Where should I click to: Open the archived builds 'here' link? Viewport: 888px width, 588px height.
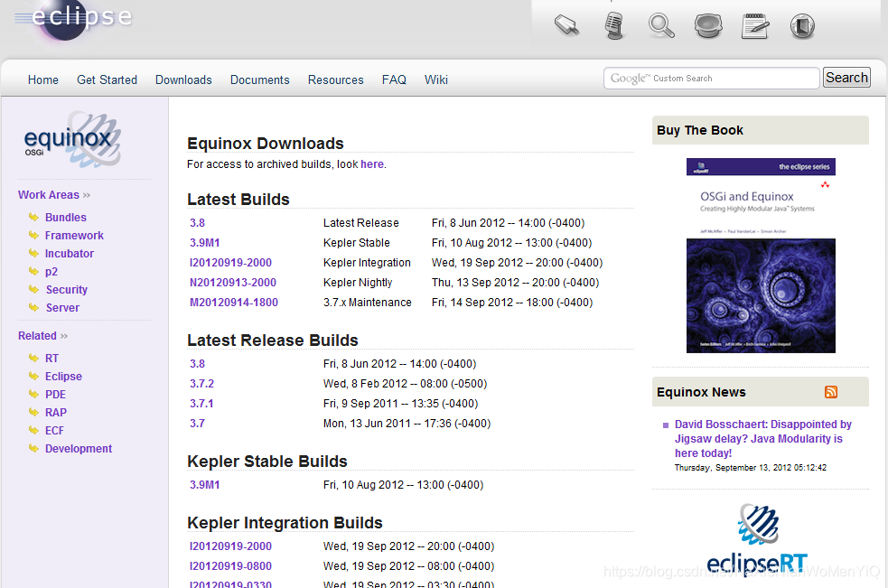(x=373, y=163)
